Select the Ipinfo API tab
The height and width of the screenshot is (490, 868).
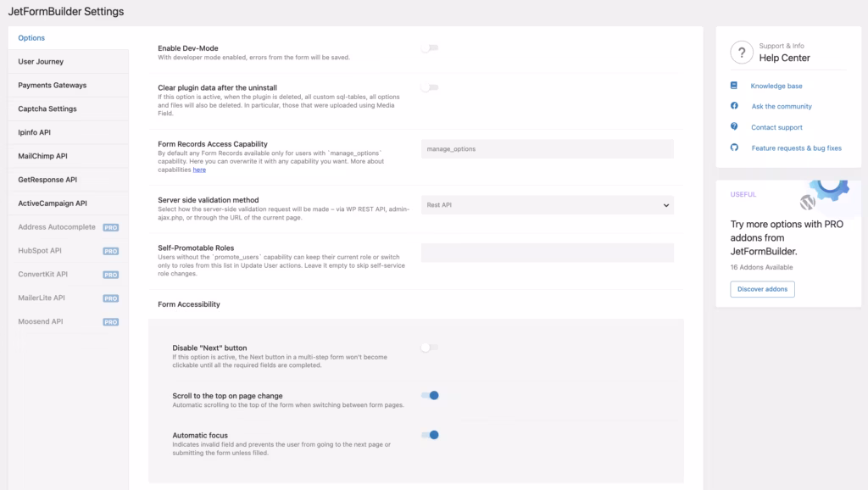click(x=68, y=132)
